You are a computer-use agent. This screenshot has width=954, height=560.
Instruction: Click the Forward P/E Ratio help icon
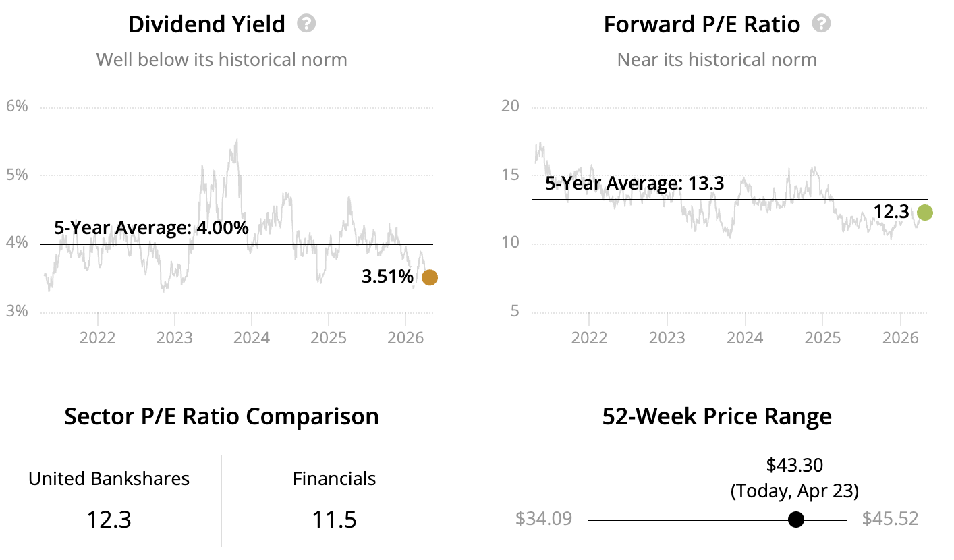(x=821, y=24)
